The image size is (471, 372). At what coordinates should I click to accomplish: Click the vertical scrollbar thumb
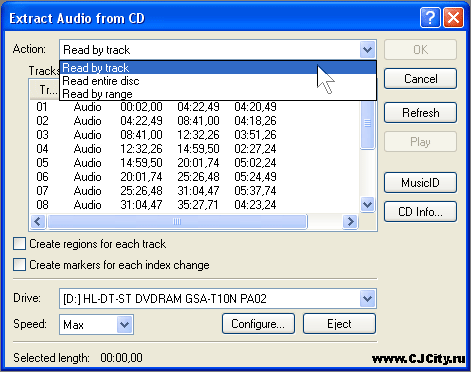click(x=367, y=124)
